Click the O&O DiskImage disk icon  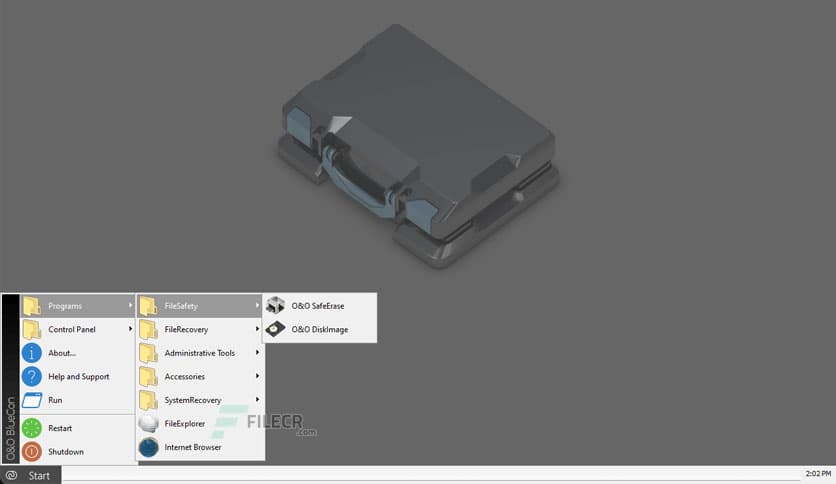coord(275,329)
